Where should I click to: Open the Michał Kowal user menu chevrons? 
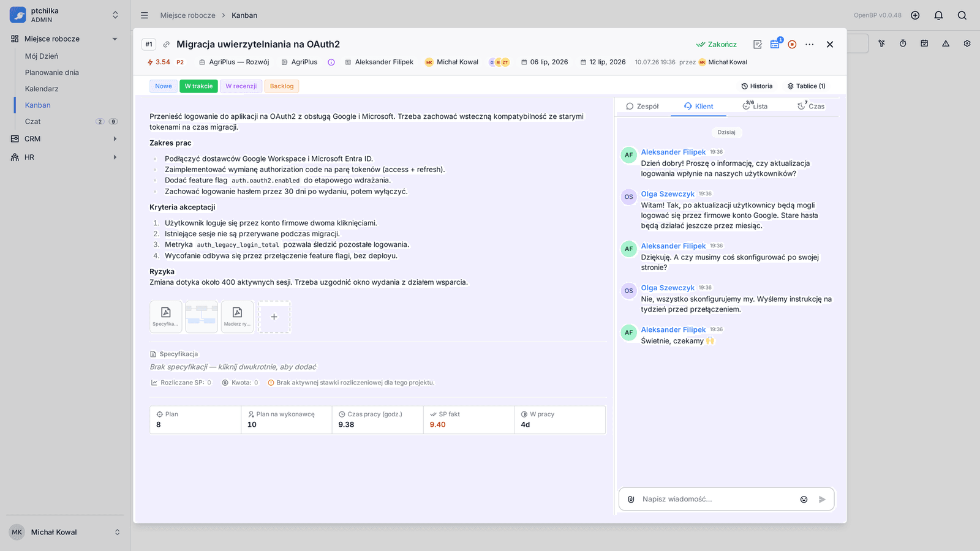click(x=117, y=532)
